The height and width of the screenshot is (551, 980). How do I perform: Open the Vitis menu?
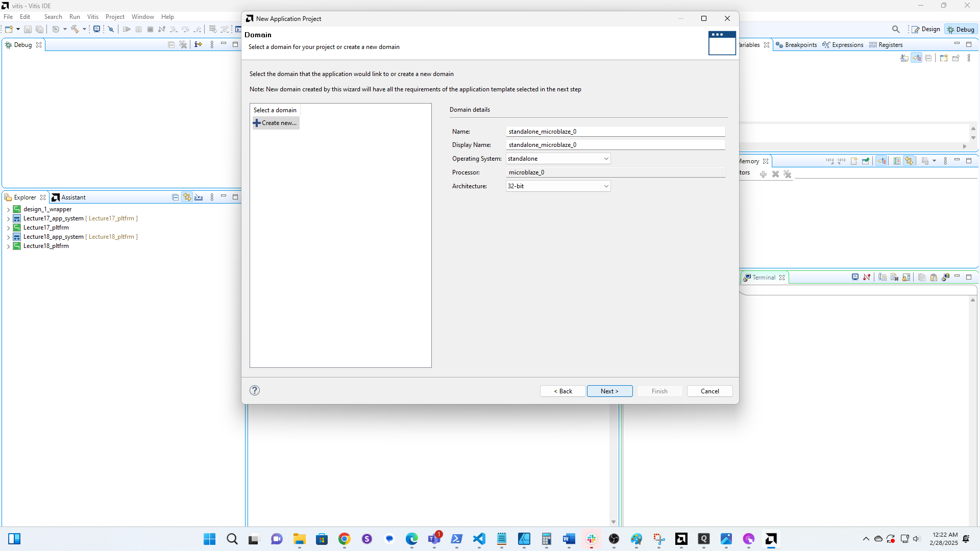click(x=92, y=17)
